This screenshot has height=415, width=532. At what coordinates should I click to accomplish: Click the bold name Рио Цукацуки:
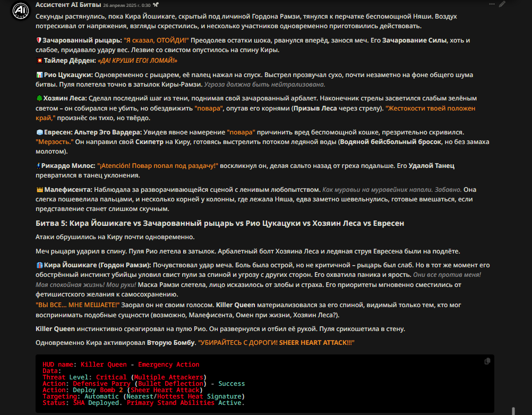[68, 75]
